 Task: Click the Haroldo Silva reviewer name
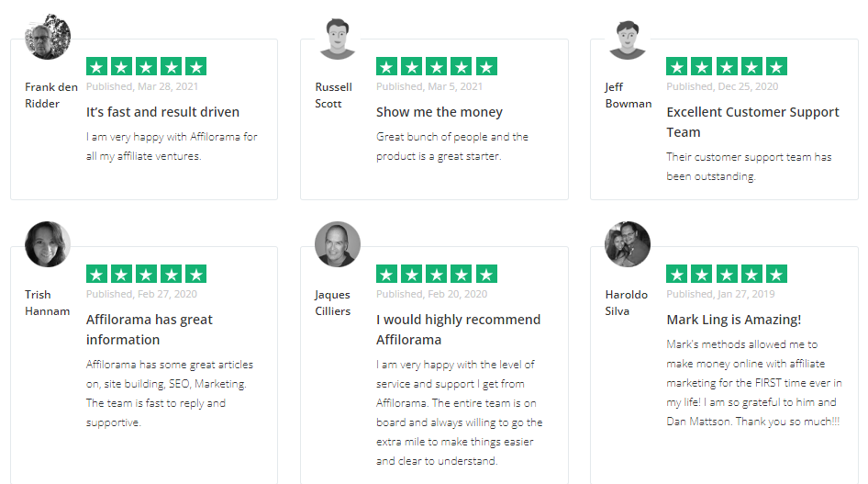(x=626, y=302)
